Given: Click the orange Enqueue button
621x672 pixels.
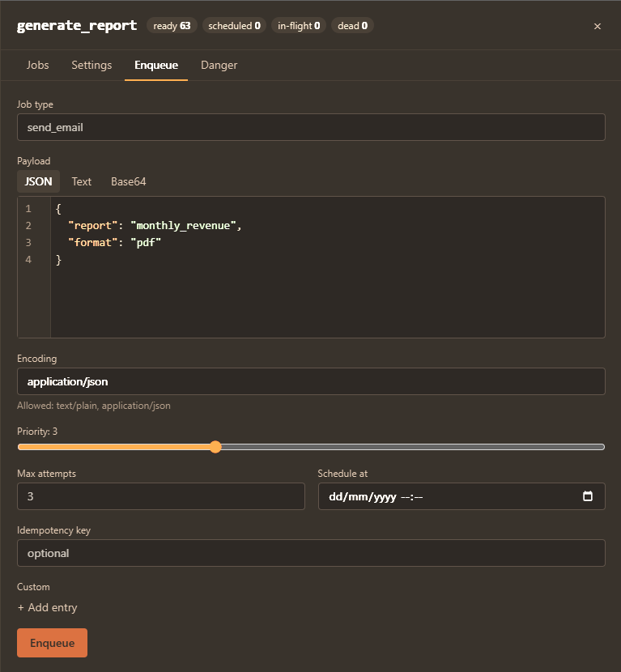Looking at the screenshot, I should click(53, 642).
